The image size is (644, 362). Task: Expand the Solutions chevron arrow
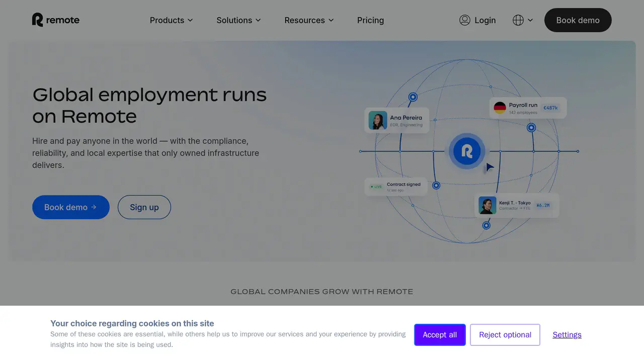pyautogui.click(x=258, y=20)
